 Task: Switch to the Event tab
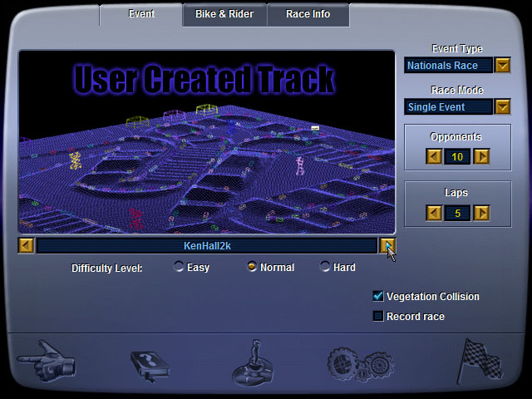coord(141,14)
